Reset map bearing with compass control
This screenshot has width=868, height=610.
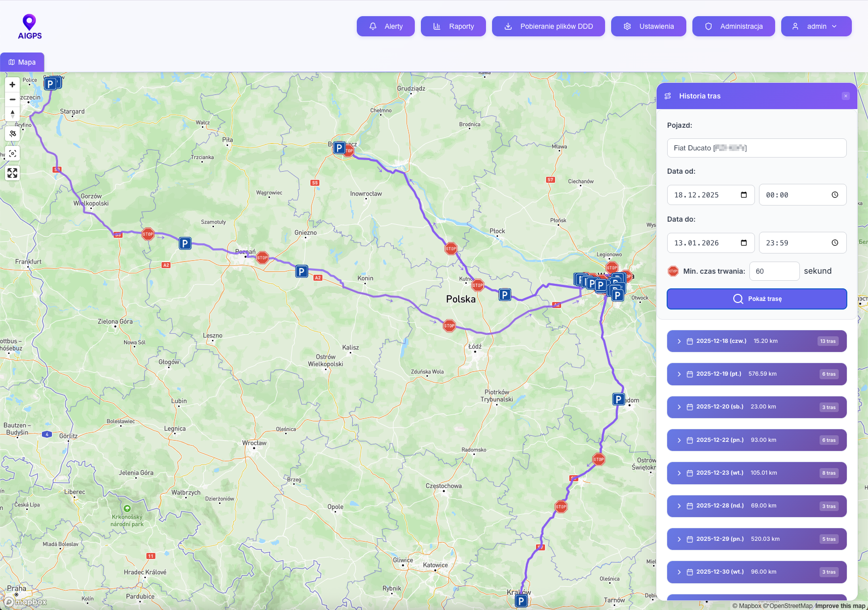[x=12, y=114]
